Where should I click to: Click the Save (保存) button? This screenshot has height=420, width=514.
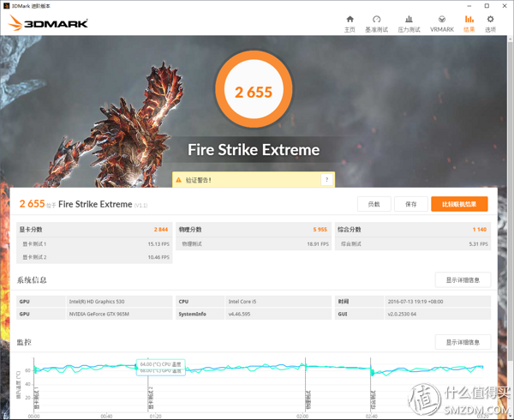point(411,204)
